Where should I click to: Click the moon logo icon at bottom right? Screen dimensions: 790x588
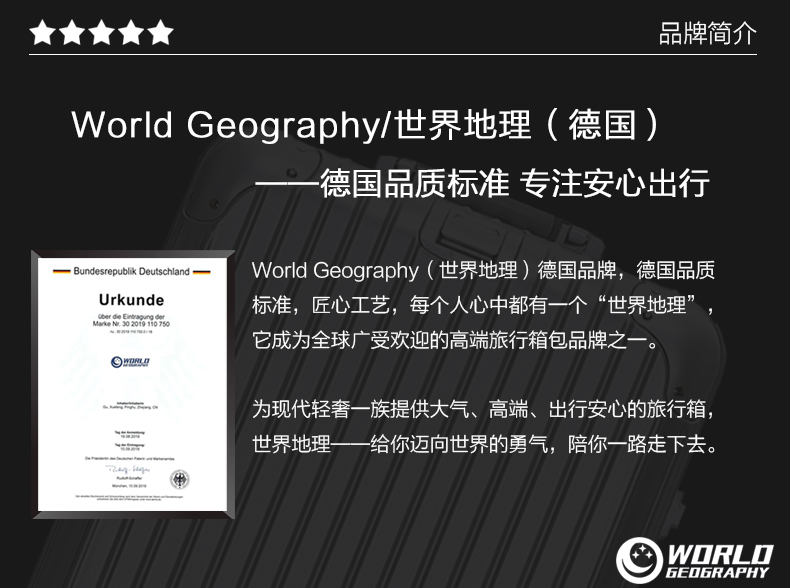point(639,560)
